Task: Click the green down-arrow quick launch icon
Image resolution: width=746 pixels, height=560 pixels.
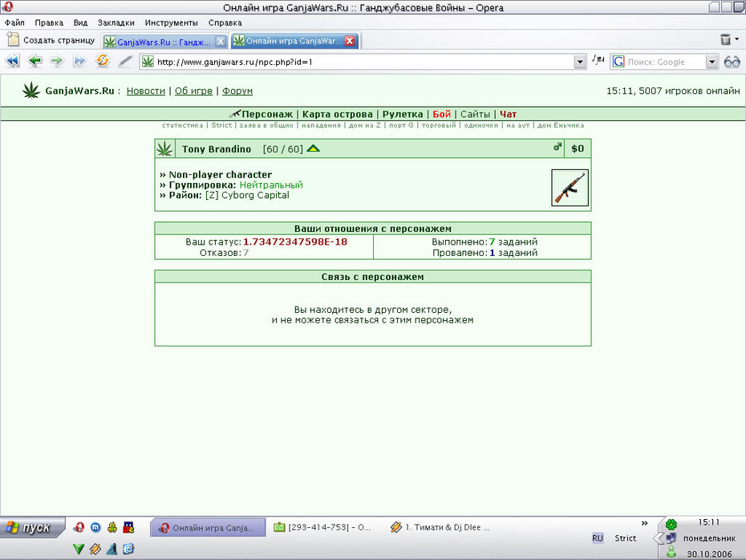Action: click(x=79, y=549)
